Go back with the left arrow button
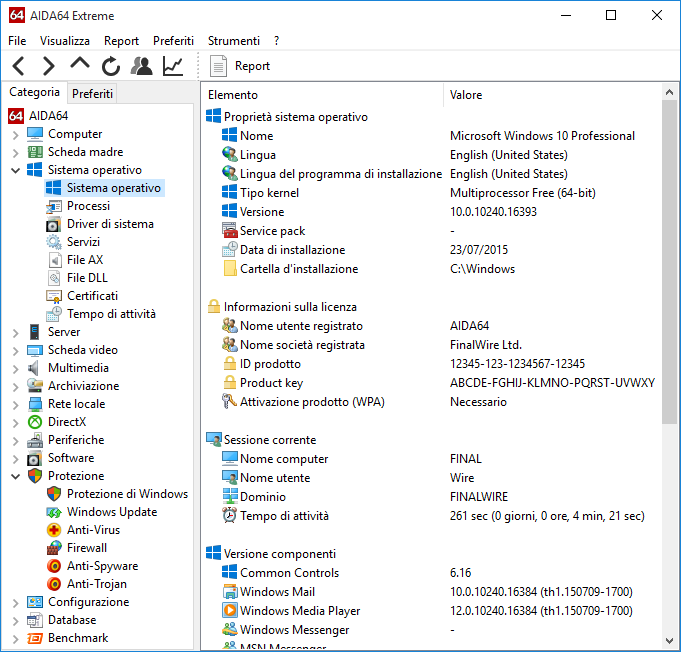Viewport: 681px width, 652px height. [x=19, y=66]
